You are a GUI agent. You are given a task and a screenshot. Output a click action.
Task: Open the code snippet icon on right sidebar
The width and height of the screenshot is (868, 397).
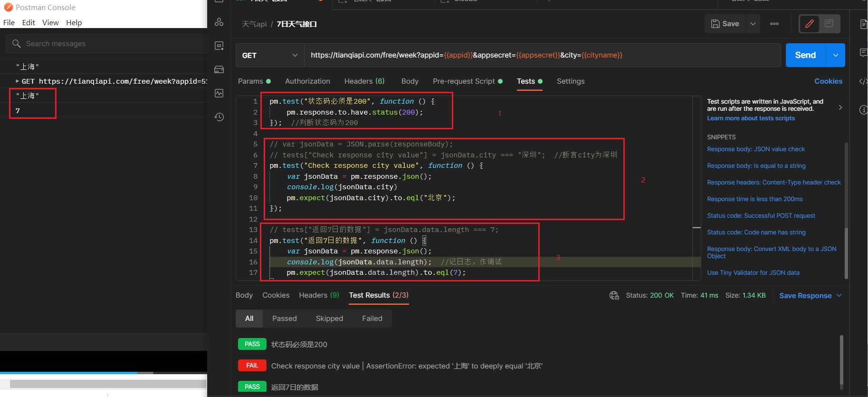coord(863,81)
